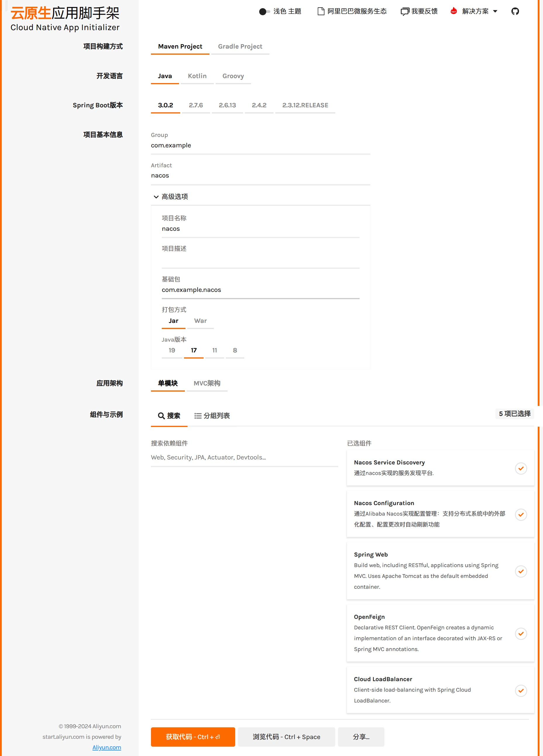Click the 5 项已选择 badge
Viewport: 543px width, 756px height.
(515, 414)
